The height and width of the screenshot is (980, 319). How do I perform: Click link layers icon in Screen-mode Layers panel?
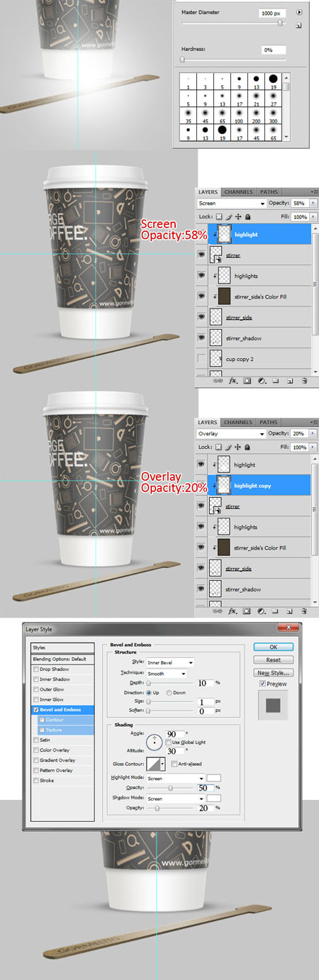pos(218,381)
